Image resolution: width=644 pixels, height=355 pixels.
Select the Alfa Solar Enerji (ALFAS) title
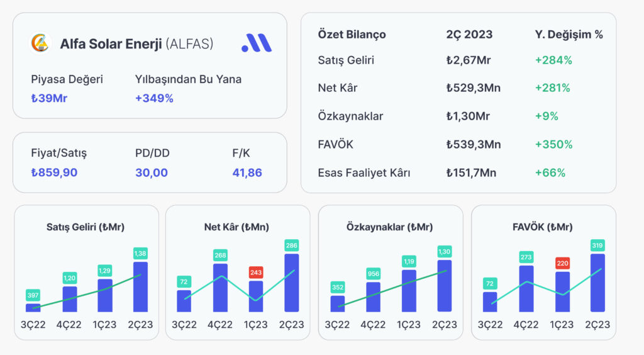136,43
